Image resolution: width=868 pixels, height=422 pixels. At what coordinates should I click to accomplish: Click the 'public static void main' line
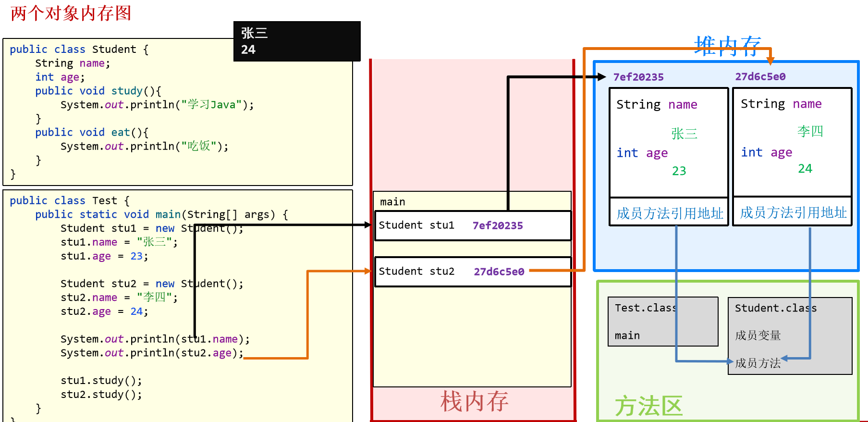[161, 214]
